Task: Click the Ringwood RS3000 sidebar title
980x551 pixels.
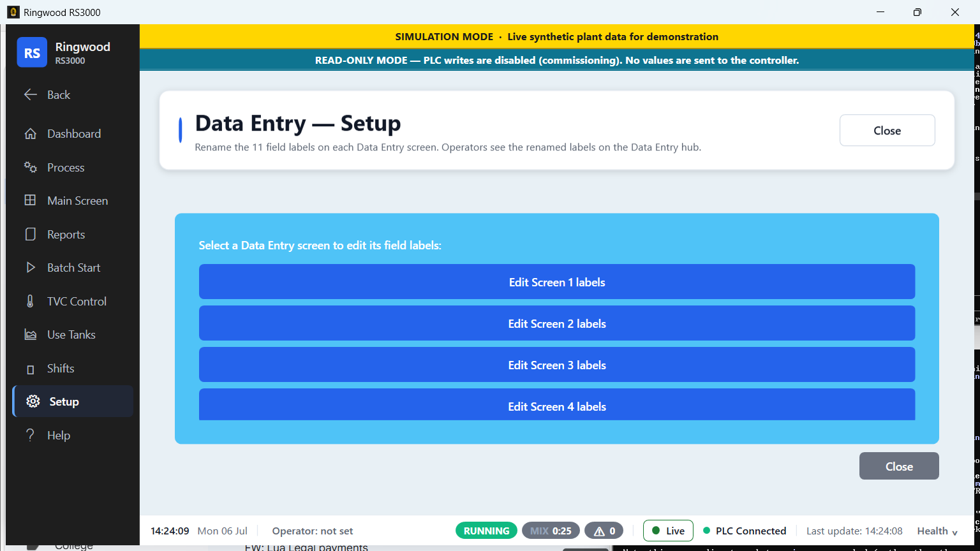Action: (x=82, y=52)
